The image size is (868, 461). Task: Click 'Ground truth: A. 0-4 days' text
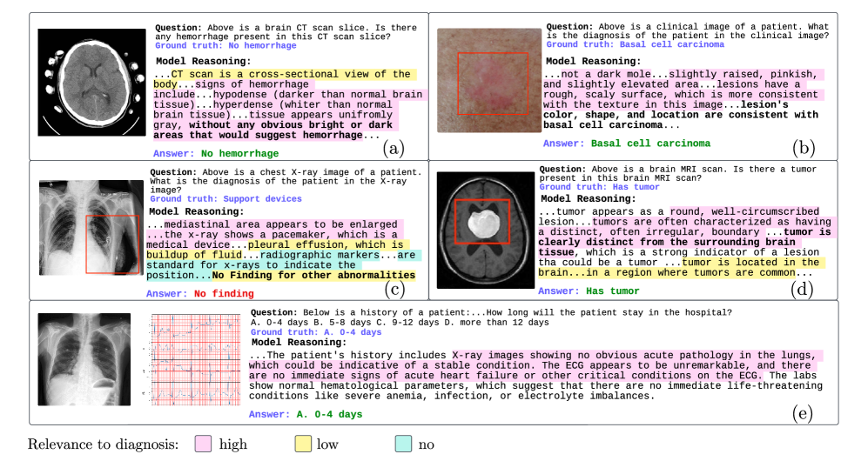click(x=316, y=332)
